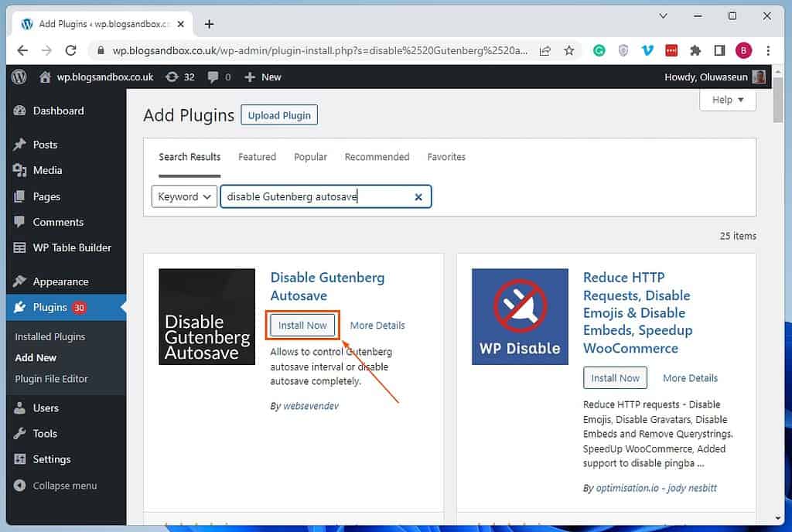
Task: Install the Reduce HTTP Requests plugin
Action: [615, 378]
